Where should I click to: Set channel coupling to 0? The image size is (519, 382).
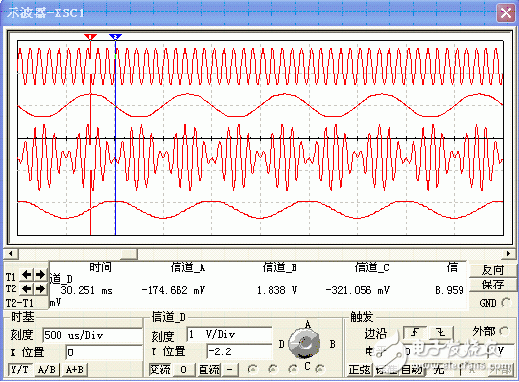click(x=184, y=369)
